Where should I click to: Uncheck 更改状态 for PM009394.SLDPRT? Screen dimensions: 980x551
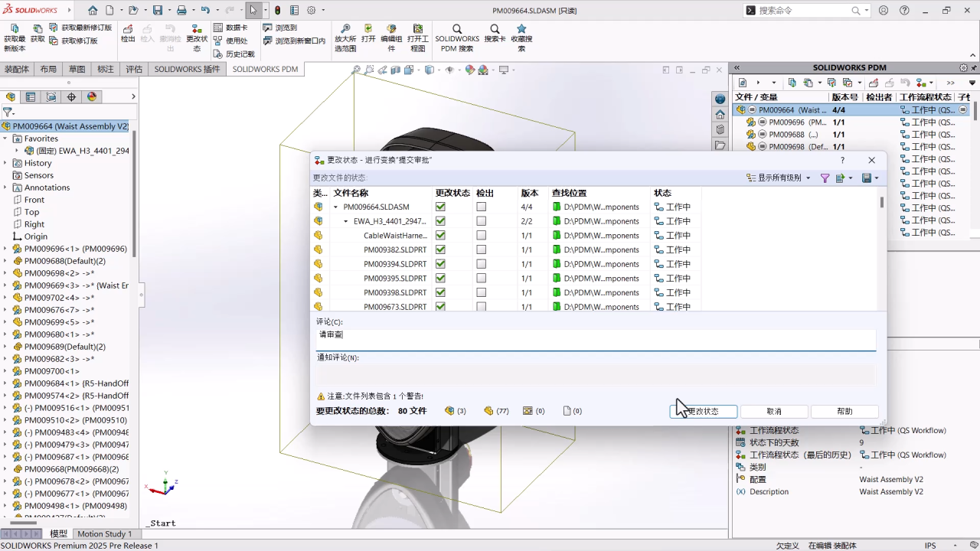440,264
